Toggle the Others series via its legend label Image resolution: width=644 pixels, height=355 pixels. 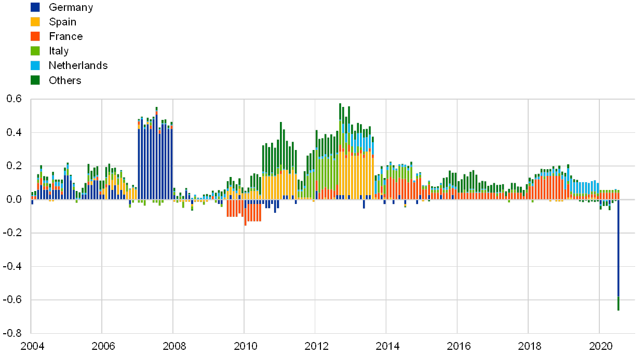coord(65,80)
